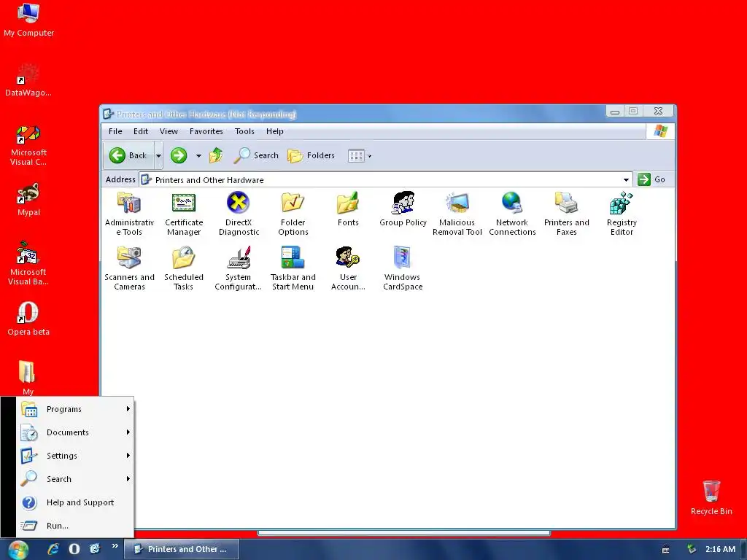The width and height of the screenshot is (747, 560).
Task: Click the tray keyboard icon
Action: coord(665,550)
